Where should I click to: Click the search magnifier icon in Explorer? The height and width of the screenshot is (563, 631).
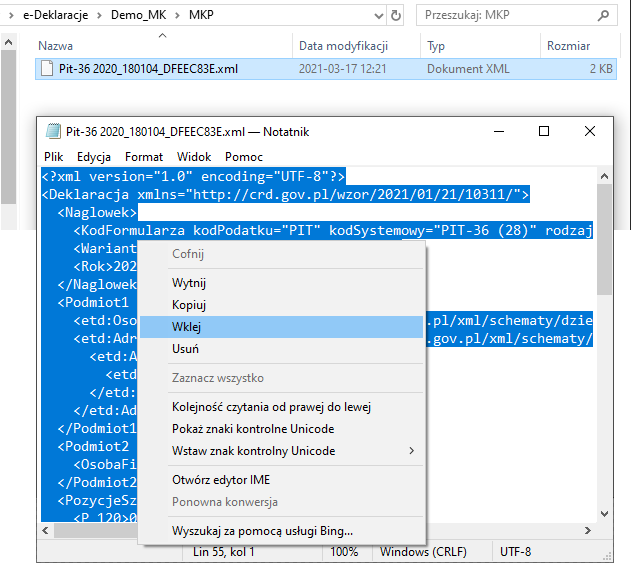click(605, 16)
